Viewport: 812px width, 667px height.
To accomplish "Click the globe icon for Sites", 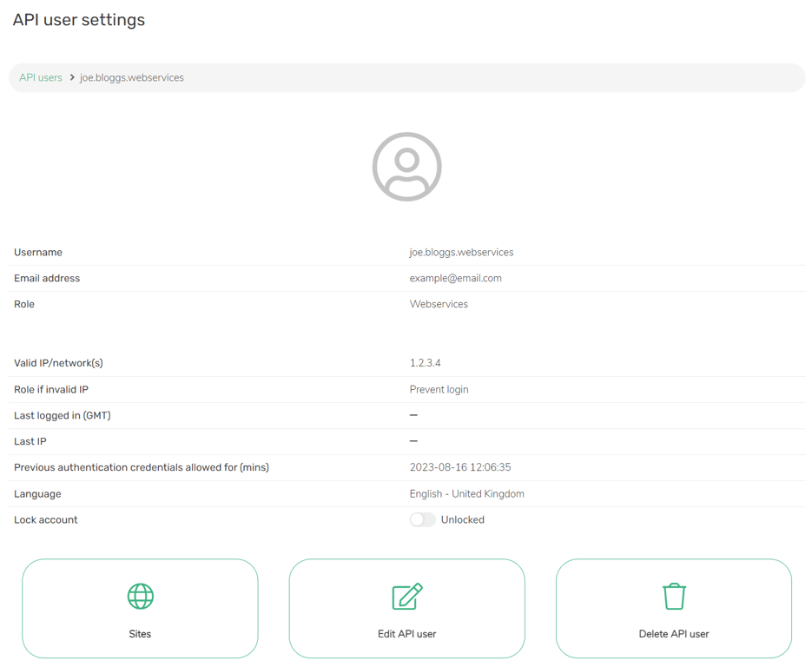I will [x=141, y=596].
